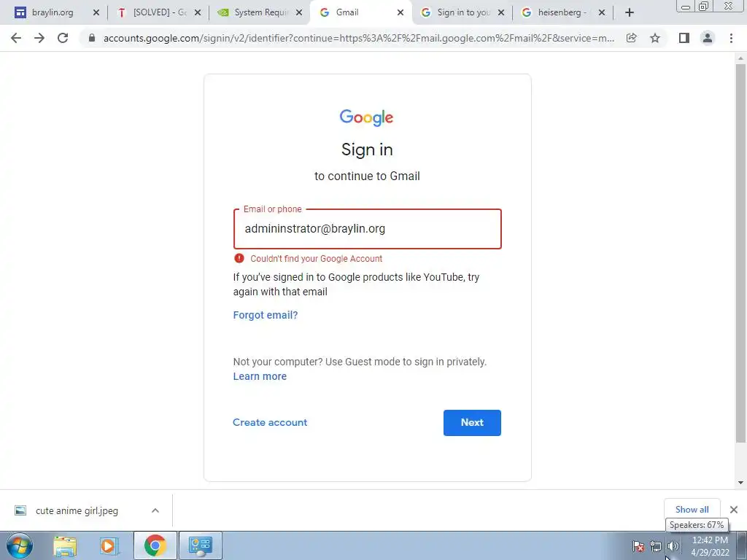Show all downloads
This screenshot has height=560, width=747.
(x=692, y=510)
